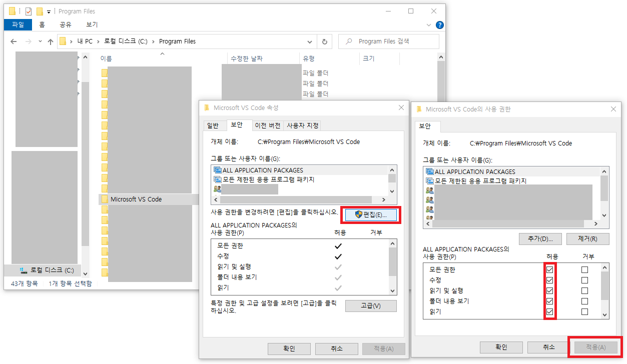
Task: Toggle 허용 checkbox for 폴더 내용 보기
Action: click(x=550, y=301)
